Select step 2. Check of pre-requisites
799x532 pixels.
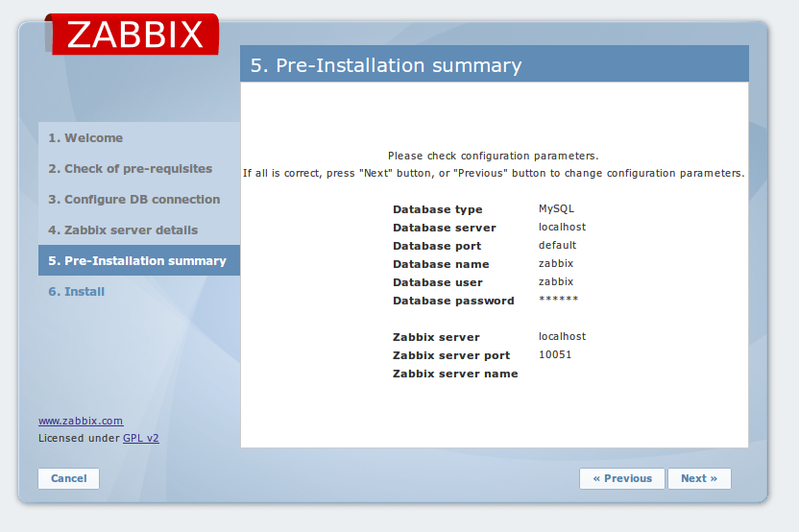131,169
